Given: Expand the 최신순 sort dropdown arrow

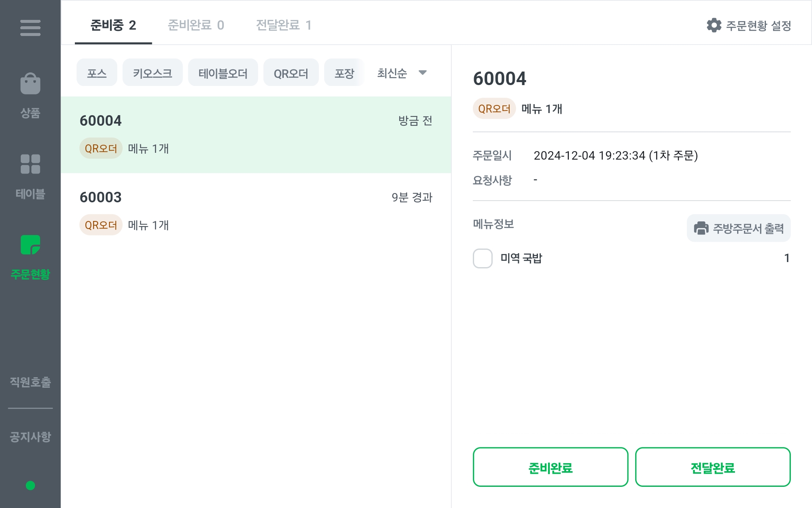Looking at the screenshot, I should 422,73.
